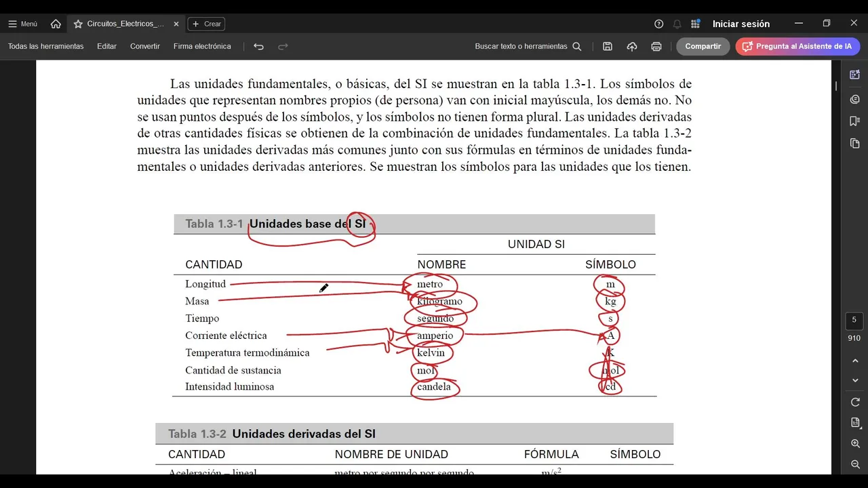Click the zoom in magnifier icon

pyautogui.click(x=855, y=443)
